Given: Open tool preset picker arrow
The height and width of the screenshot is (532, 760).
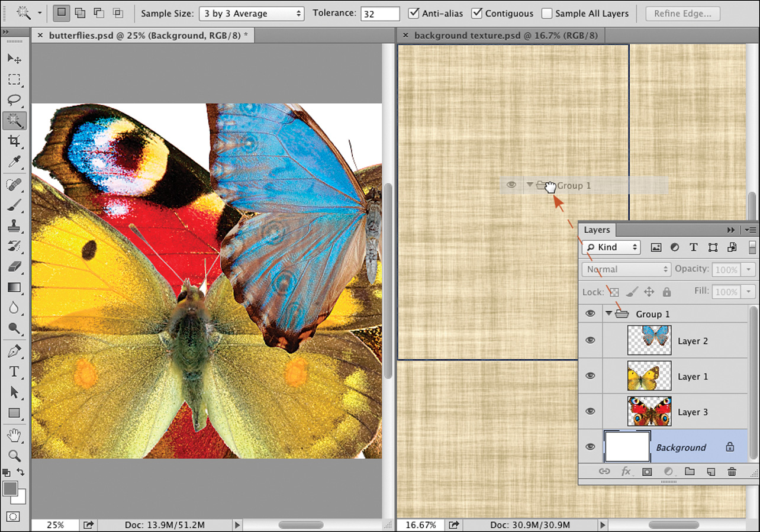Looking at the screenshot, I should pos(40,12).
